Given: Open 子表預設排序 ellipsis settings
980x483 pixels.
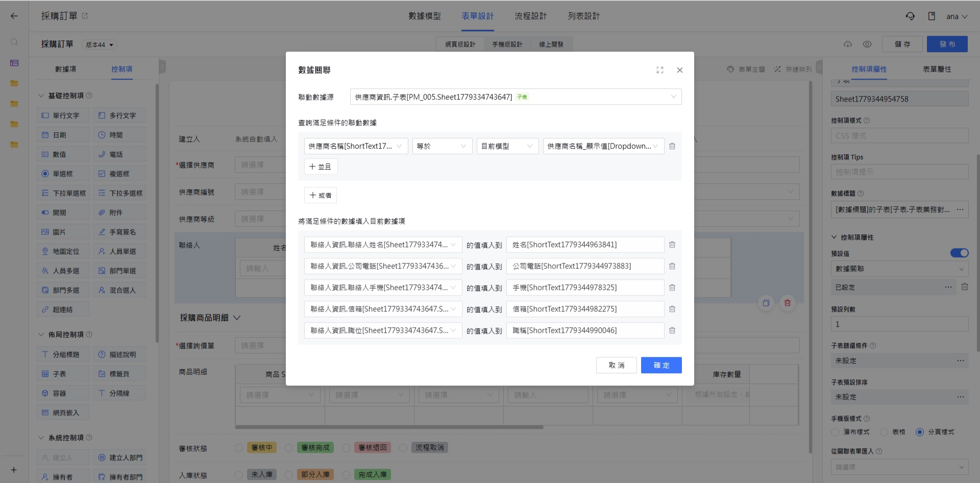Looking at the screenshot, I should click(961, 397).
